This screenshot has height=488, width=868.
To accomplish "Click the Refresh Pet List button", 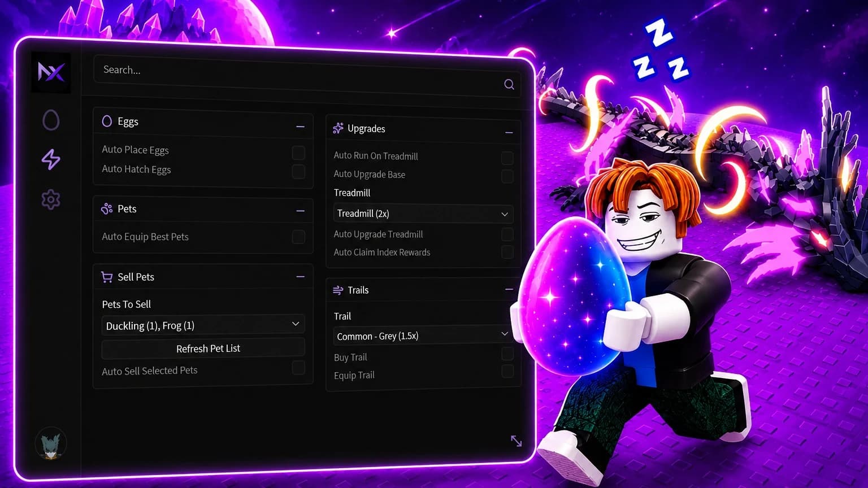I will coord(203,348).
